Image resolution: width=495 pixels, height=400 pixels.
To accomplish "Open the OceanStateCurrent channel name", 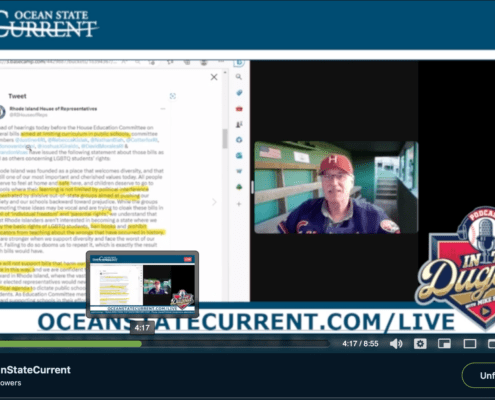I will 35,370.
